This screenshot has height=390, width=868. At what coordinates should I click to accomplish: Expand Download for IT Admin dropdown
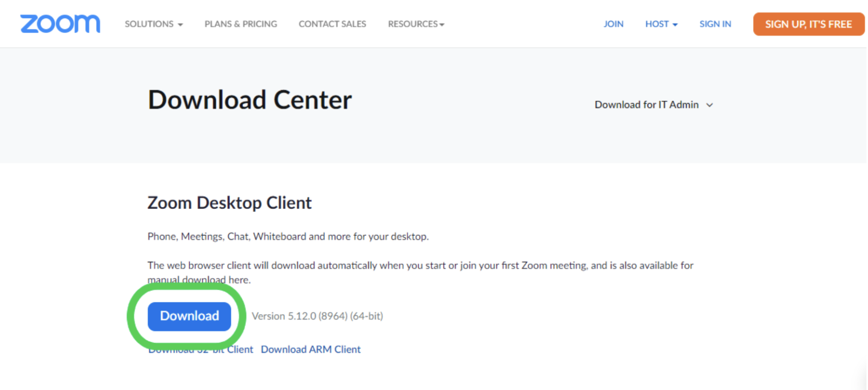coord(654,105)
